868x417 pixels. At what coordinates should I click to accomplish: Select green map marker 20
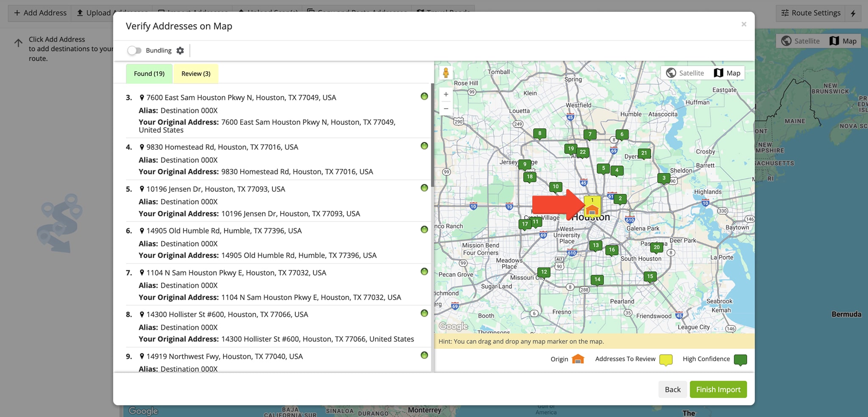point(657,248)
